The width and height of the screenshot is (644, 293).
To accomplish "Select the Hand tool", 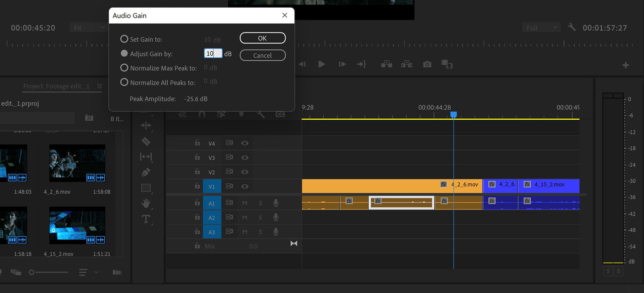I will pyautogui.click(x=146, y=203).
